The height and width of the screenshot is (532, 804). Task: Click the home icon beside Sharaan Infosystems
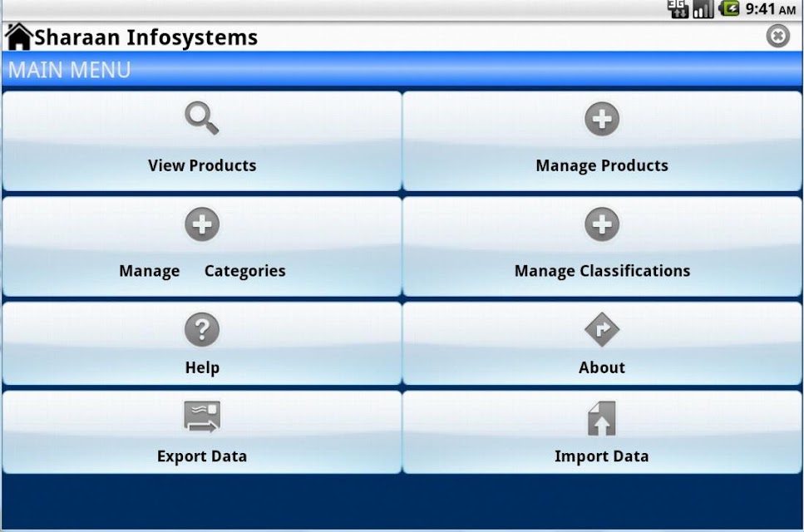[18, 37]
